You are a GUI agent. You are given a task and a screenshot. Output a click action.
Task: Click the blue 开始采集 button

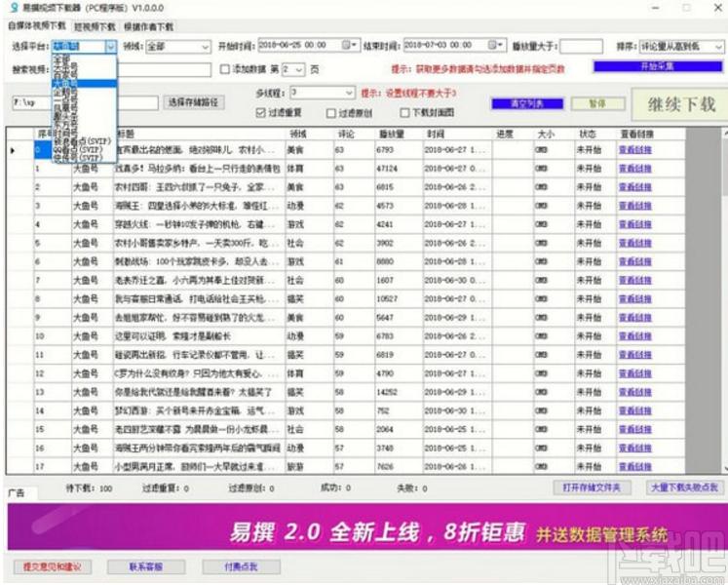click(658, 66)
